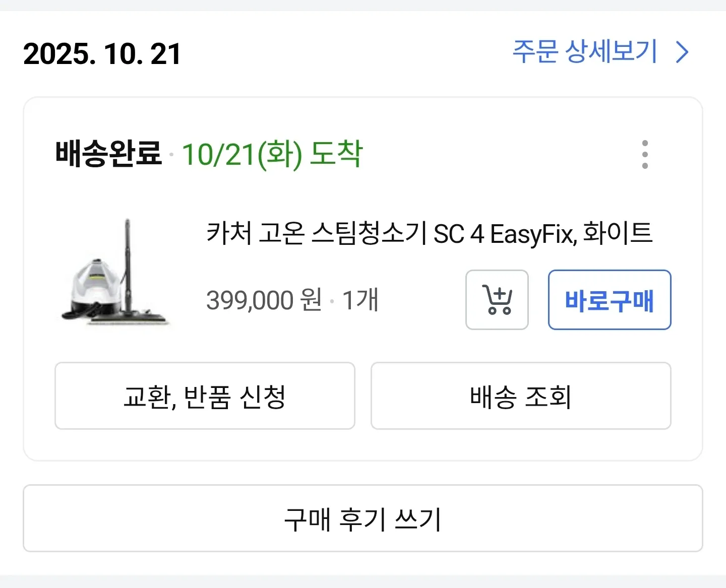Click the 1개 quantity label
Image resolution: width=726 pixels, height=588 pixels.
click(360, 300)
